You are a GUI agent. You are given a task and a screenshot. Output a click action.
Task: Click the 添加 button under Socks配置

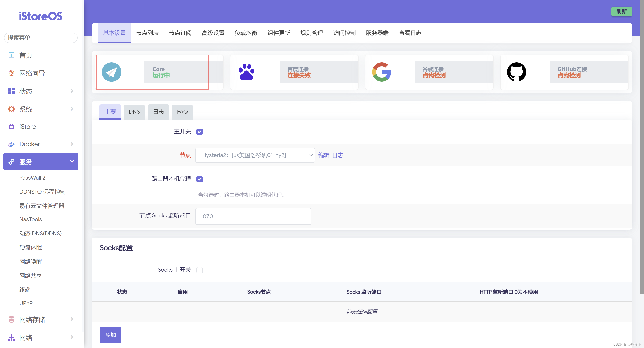(x=110, y=335)
